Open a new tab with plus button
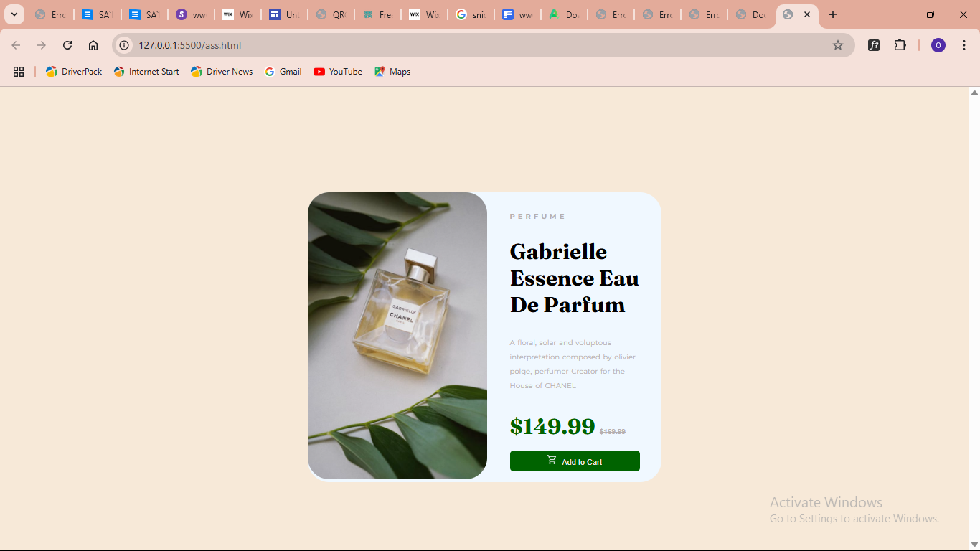 (x=832, y=14)
